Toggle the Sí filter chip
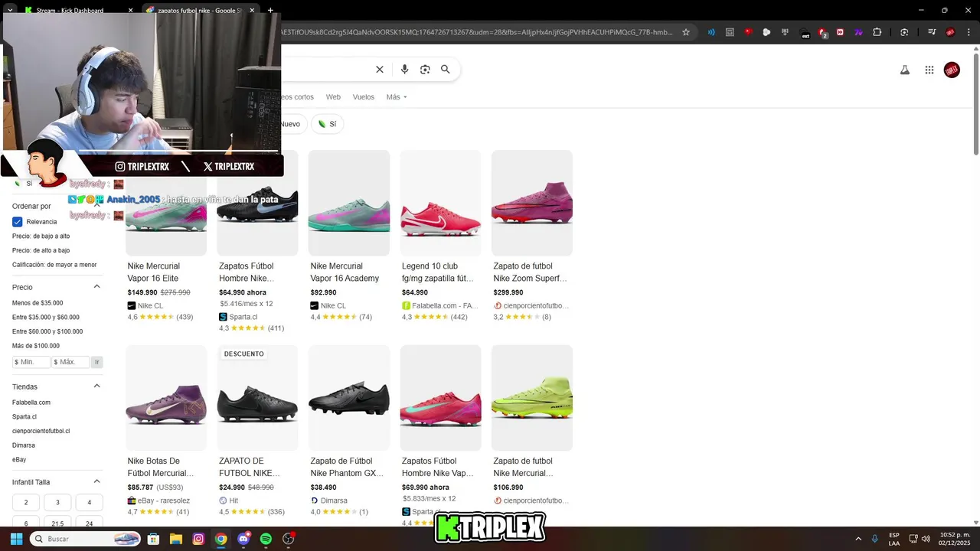The width and height of the screenshot is (980, 551). click(x=328, y=124)
